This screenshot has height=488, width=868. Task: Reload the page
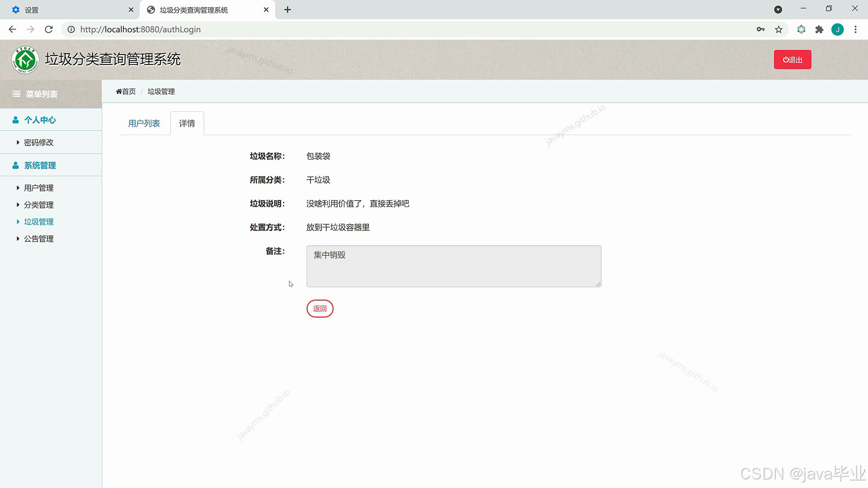coord(49,29)
